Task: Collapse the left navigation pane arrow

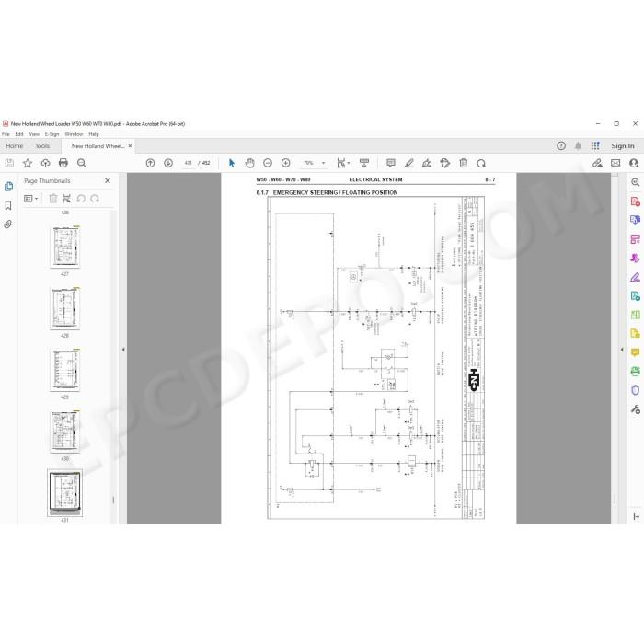Action: 123,350
